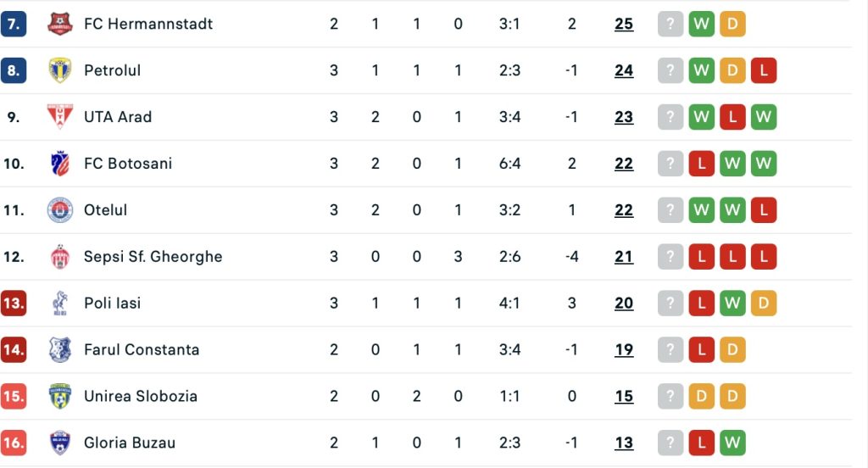Click Petrolul's red L form badge
Viewport: 868px width, 468px height.
[764, 70]
